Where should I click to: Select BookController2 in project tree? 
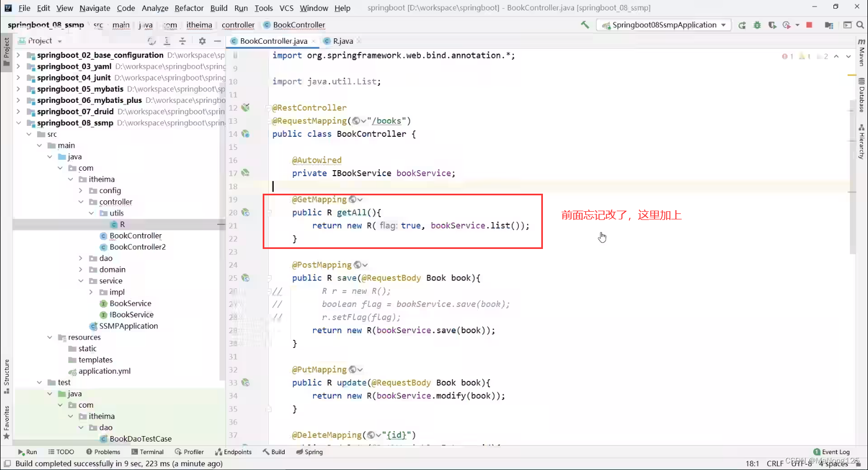pos(137,247)
